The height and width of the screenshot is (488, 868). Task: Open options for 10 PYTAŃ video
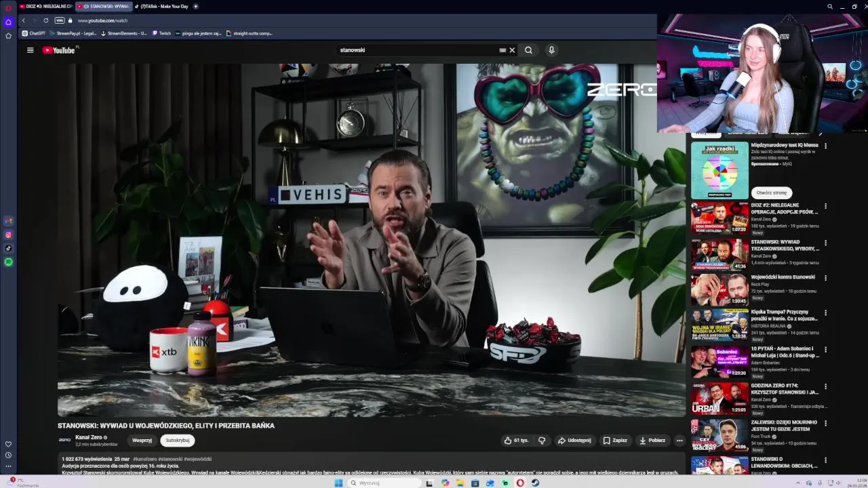tap(825, 350)
